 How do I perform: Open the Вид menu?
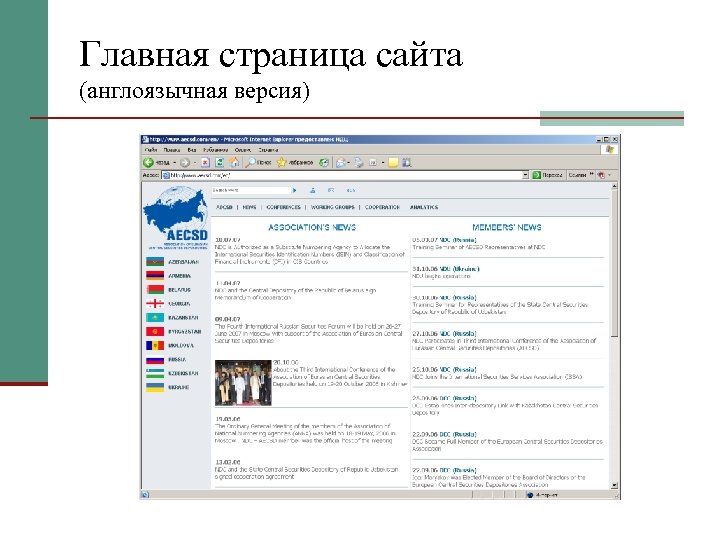(192, 150)
